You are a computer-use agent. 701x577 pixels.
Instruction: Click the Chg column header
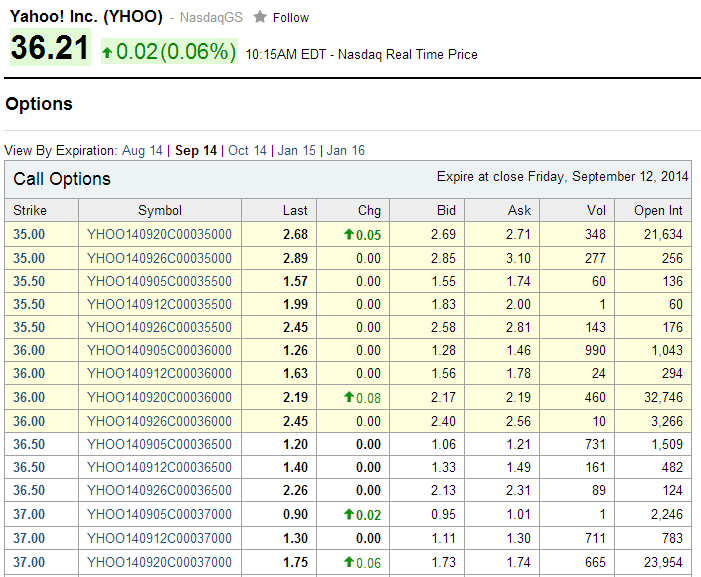click(x=369, y=210)
